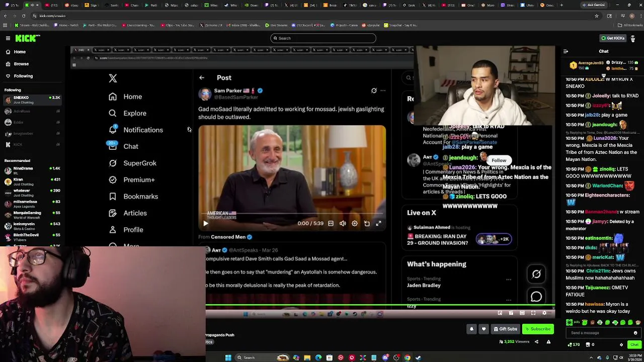Toggle follow heart button

pos(484,329)
